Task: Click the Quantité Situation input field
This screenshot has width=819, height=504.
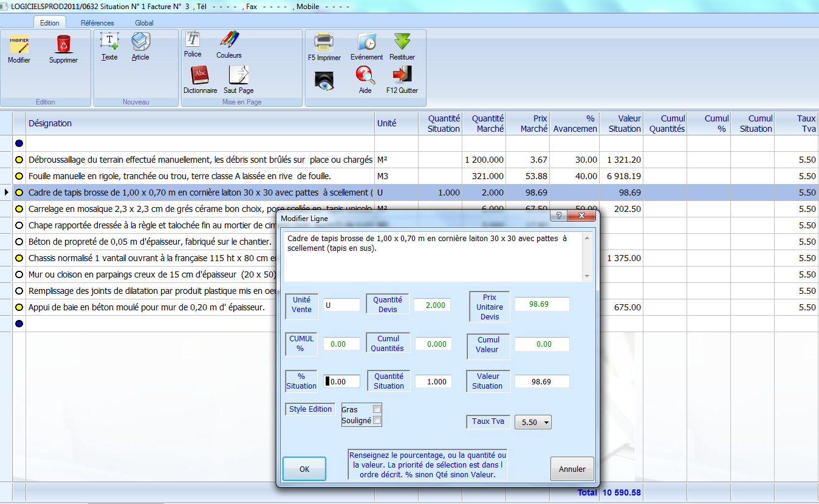Action: click(433, 382)
